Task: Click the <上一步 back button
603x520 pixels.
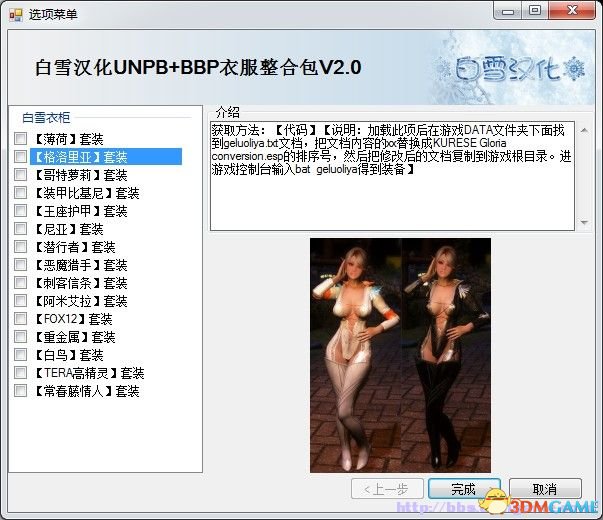Action: coord(387,489)
